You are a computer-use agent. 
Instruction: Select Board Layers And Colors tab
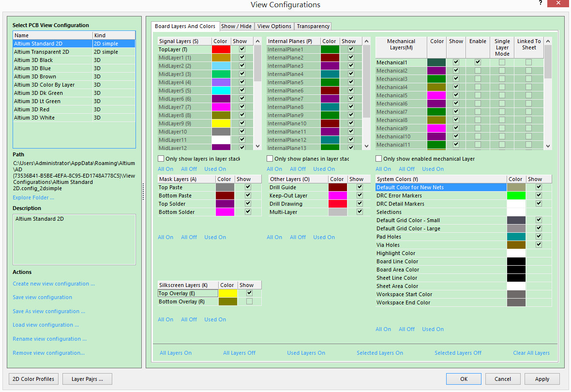click(x=185, y=26)
